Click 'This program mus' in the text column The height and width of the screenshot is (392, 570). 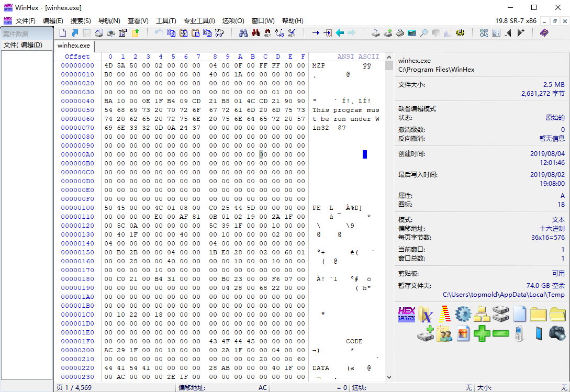[x=345, y=110]
